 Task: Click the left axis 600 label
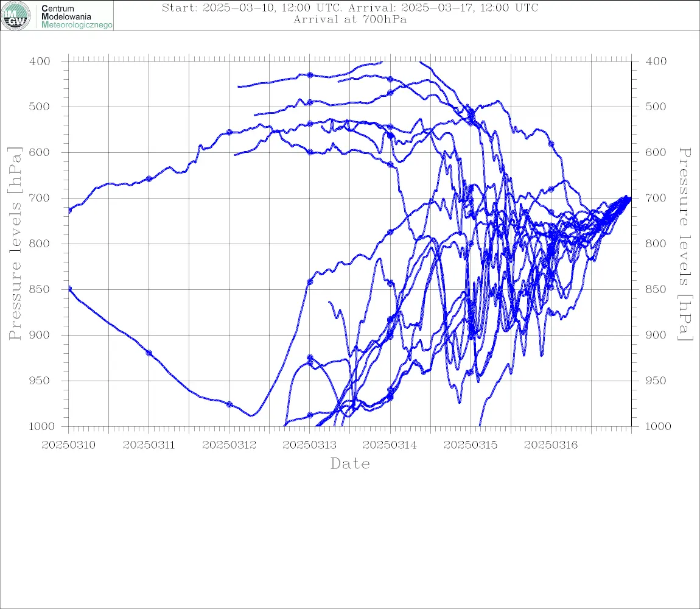point(40,152)
